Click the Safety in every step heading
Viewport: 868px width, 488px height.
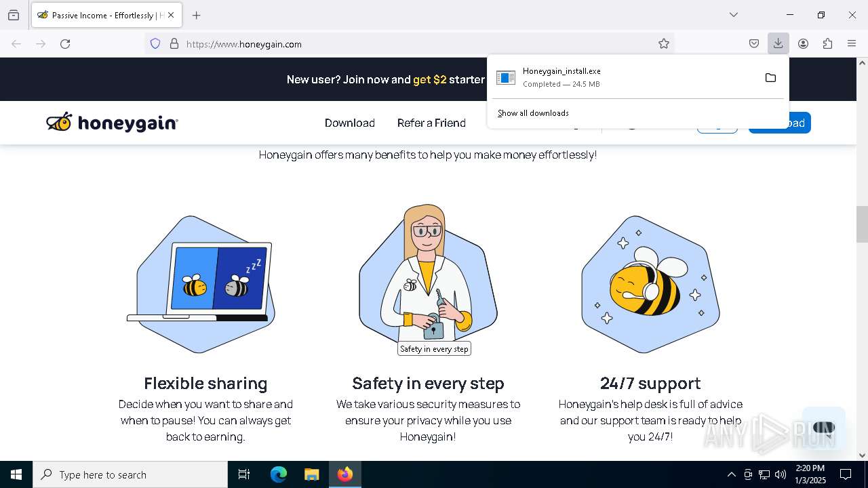[428, 383]
